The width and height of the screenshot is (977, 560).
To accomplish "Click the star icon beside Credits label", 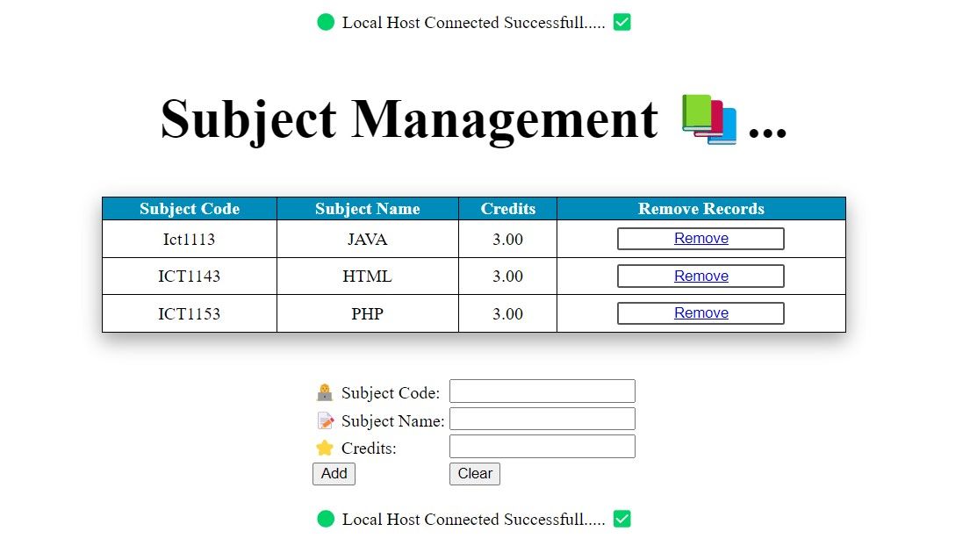I will pos(324,448).
